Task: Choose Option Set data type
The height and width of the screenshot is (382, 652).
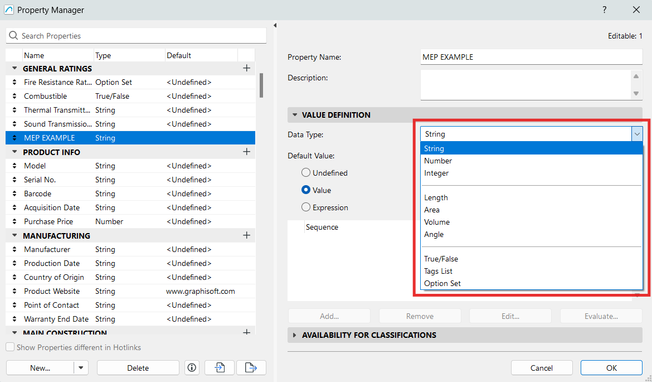Action: tap(531, 283)
